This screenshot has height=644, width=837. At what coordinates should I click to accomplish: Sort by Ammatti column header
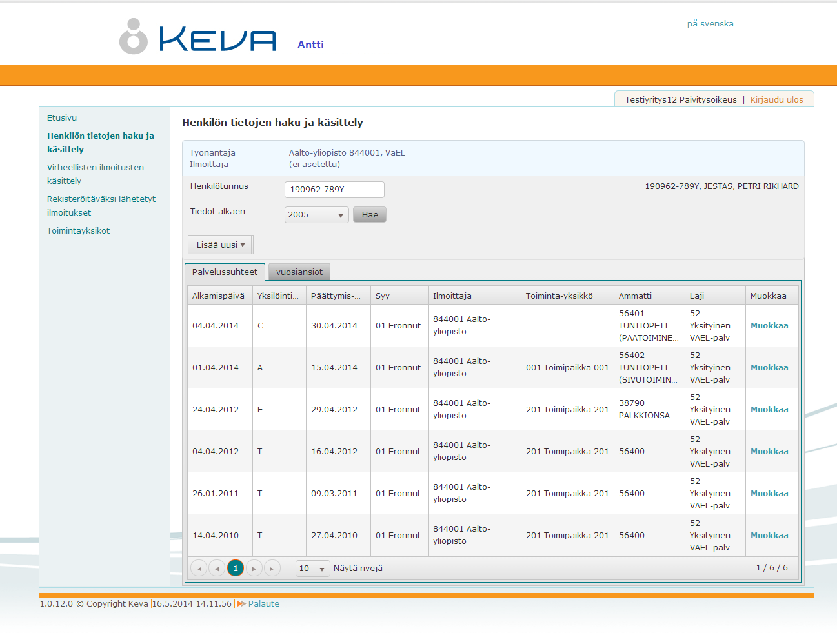[649, 296]
